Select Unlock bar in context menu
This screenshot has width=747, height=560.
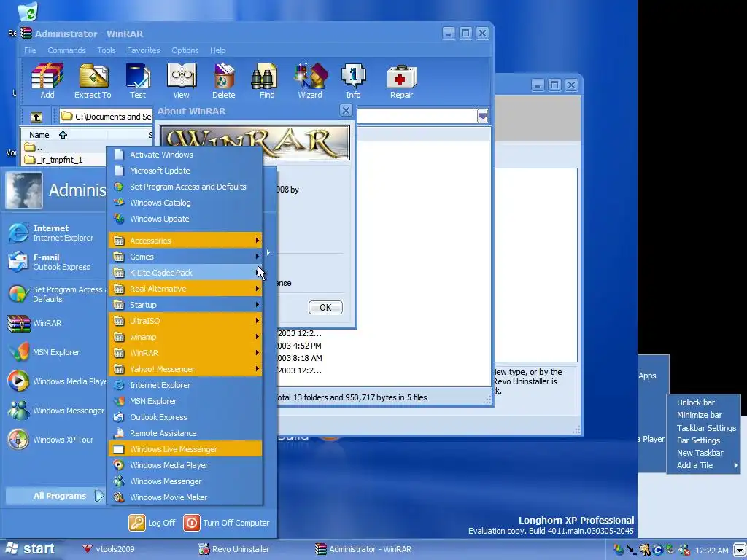(704, 402)
